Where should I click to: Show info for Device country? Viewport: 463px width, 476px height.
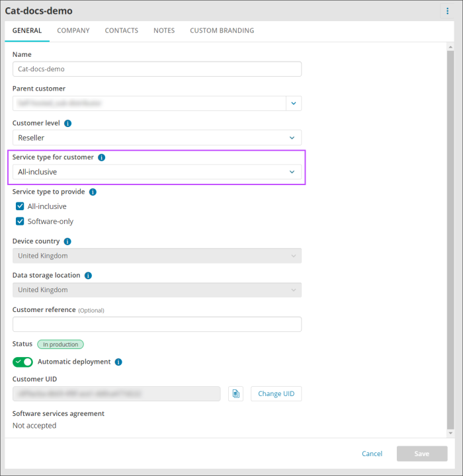pyautogui.click(x=67, y=241)
